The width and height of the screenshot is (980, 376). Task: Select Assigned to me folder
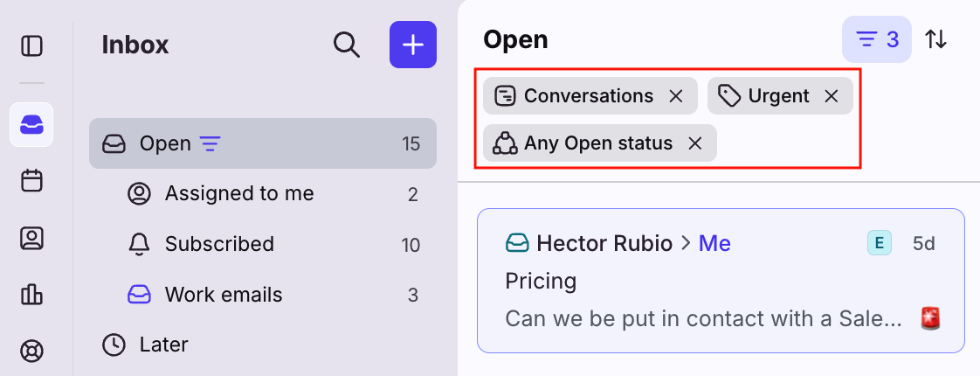tap(238, 193)
